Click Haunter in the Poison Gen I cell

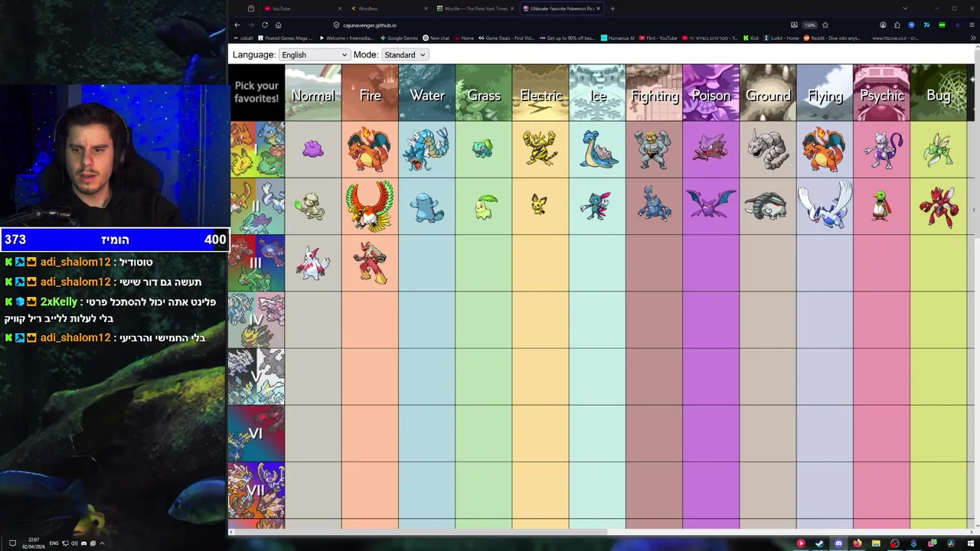click(710, 148)
